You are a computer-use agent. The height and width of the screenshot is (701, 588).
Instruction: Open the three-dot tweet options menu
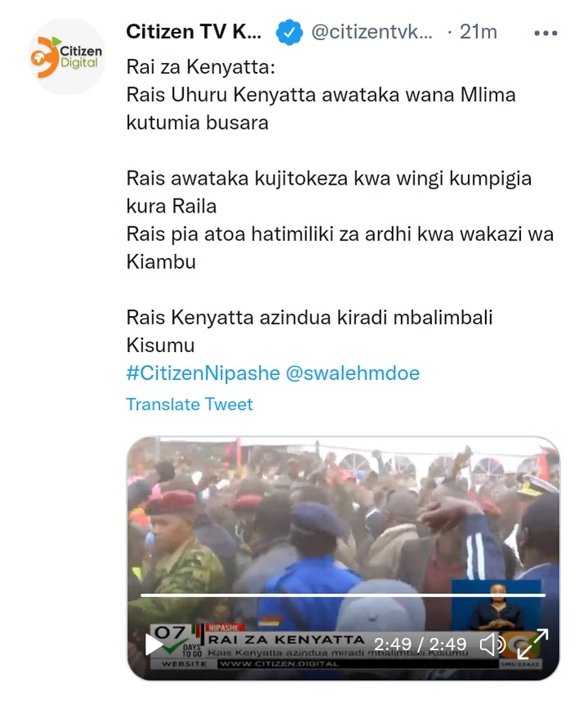(x=546, y=33)
